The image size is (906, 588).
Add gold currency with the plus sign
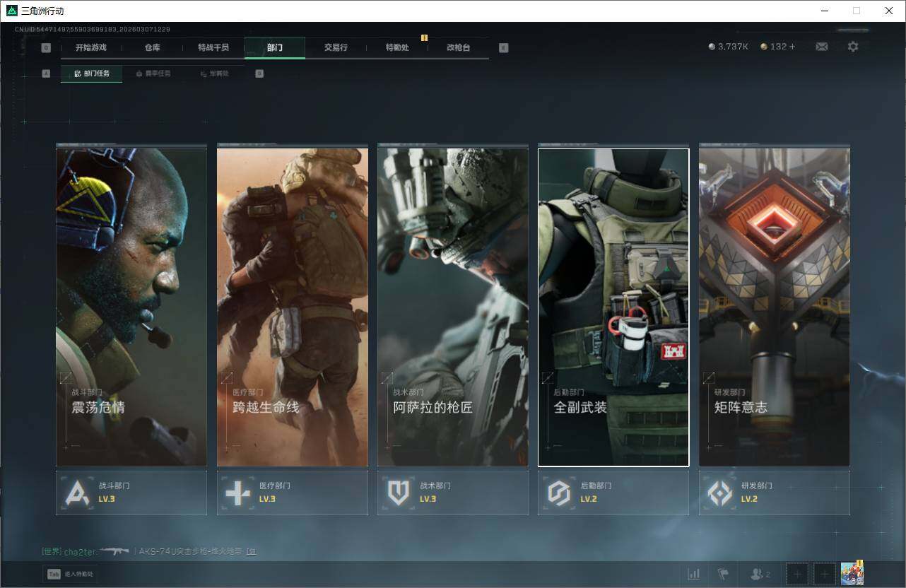click(x=792, y=47)
